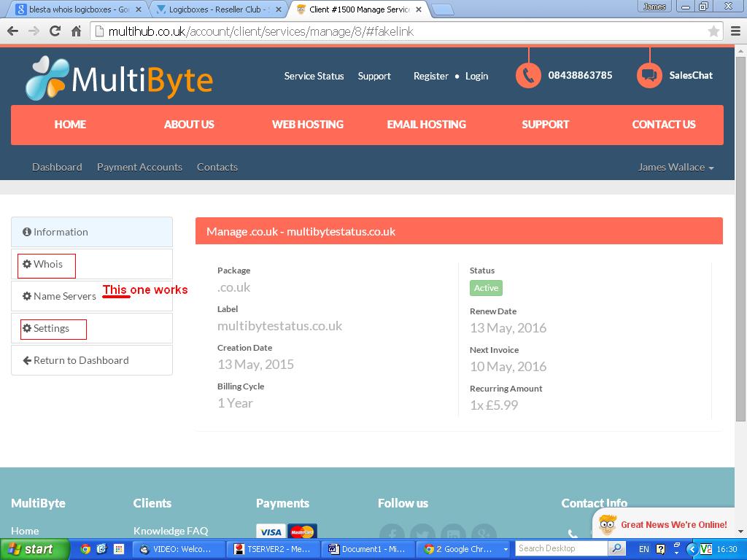
Task: Click the MasterCard payment logo
Action: 302,532
